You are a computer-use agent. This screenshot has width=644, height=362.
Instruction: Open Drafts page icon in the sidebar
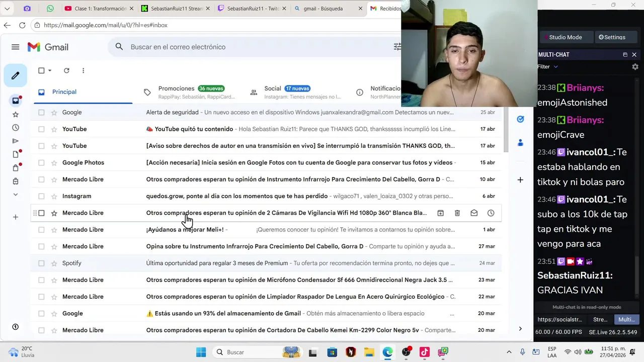(16, 154)
